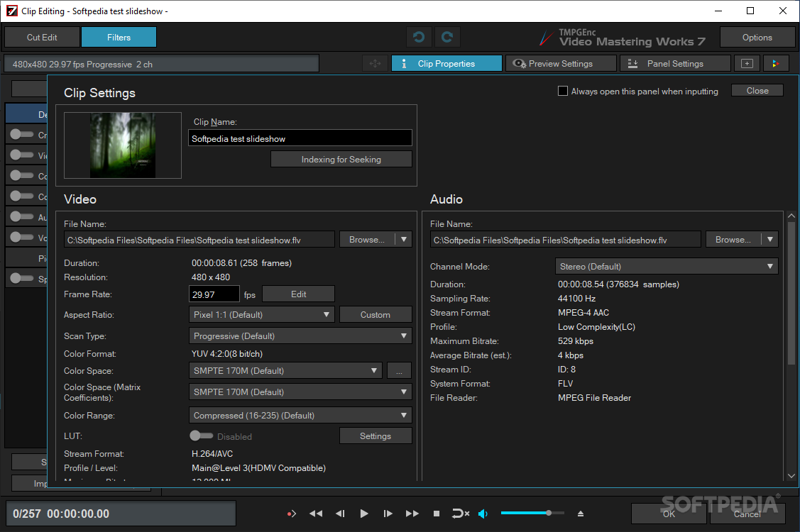800x532 pixels.
Task: Click Indexing for Seeking button
Action: (341, 159)
